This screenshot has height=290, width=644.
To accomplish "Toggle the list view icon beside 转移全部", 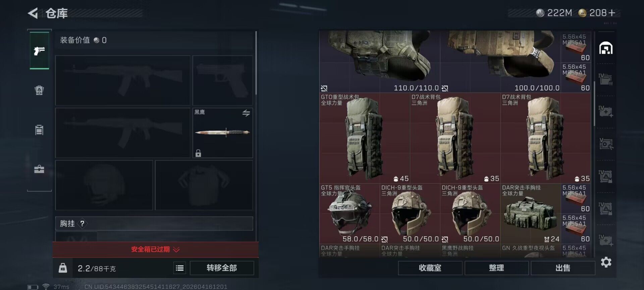I will tap(180, 268).
